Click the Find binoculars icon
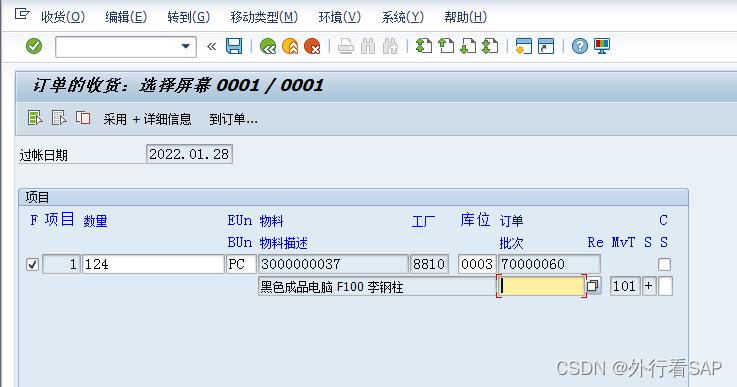 coord(368,46)
